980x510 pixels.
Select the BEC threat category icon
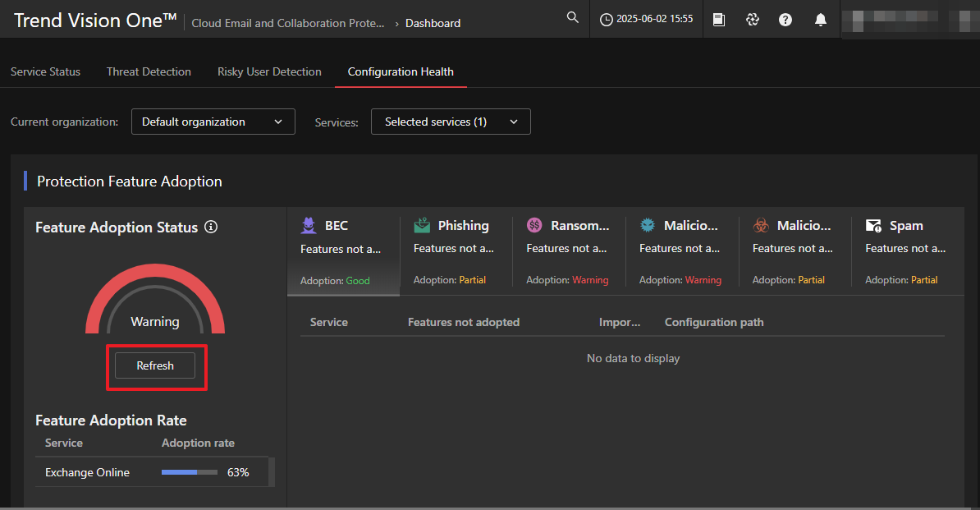tap(309, 226)
